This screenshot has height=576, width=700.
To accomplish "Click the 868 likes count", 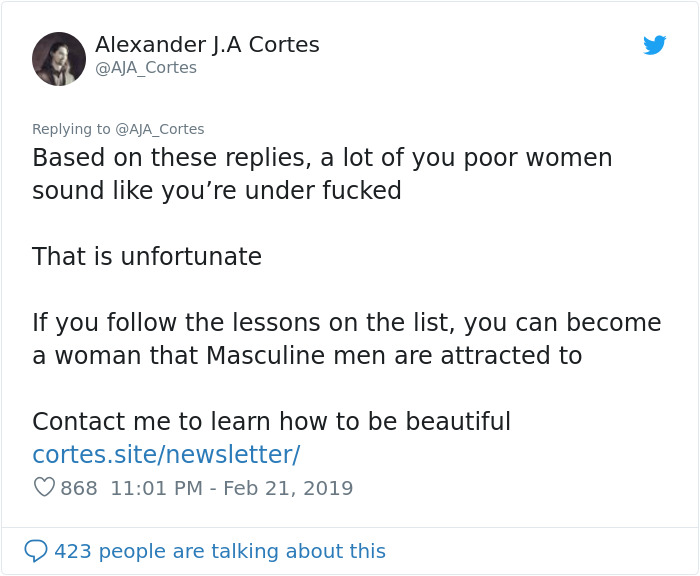I will pyautogui.click(x=79, y=488).
